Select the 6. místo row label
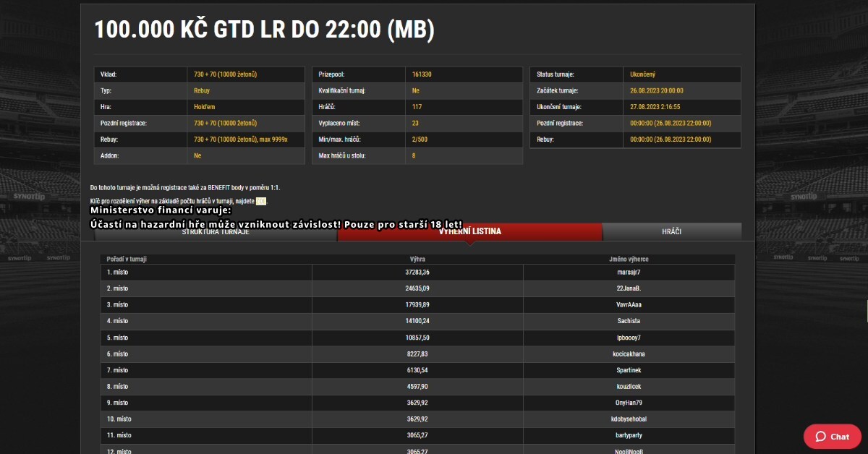868x454 pixels. tap(118, 354)
